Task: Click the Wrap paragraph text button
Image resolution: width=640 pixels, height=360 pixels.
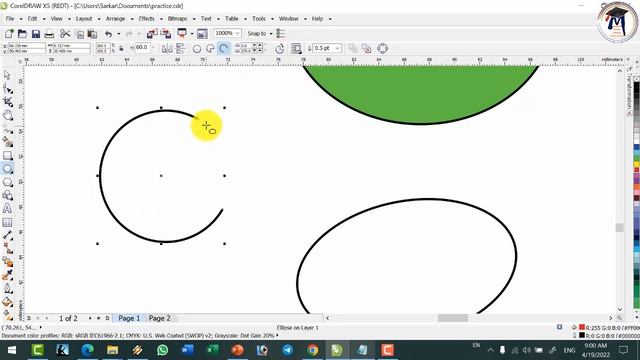Action: (x=296, y=49)
